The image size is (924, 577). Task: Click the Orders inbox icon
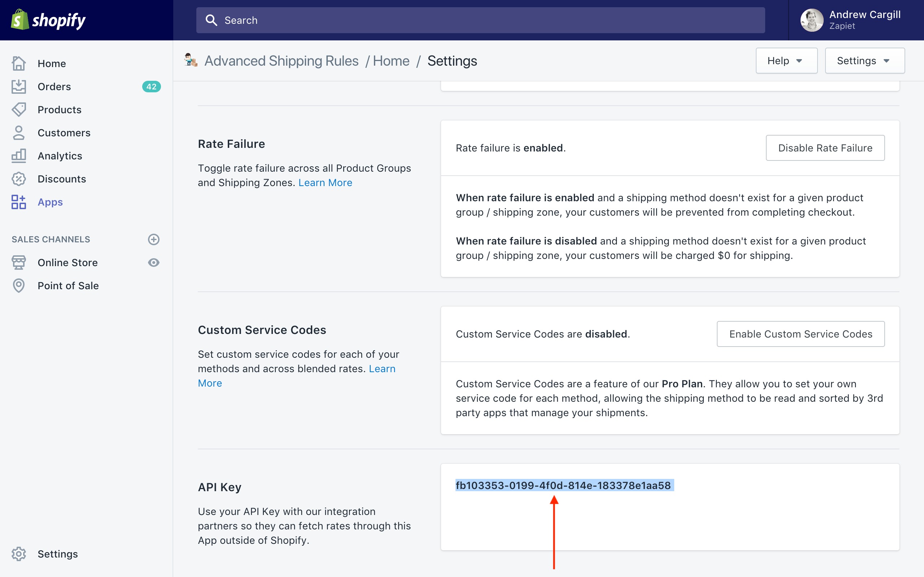click(x=18, y=87)
